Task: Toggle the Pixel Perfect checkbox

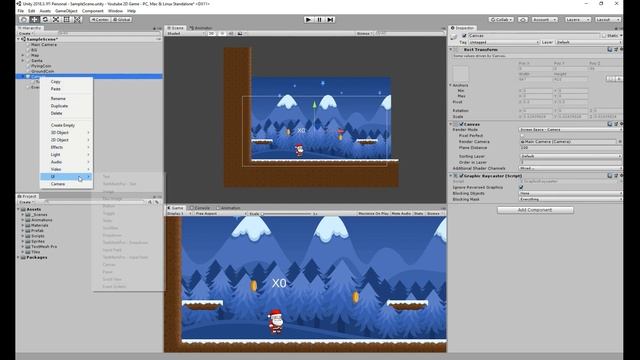Action: click(522, 136)
